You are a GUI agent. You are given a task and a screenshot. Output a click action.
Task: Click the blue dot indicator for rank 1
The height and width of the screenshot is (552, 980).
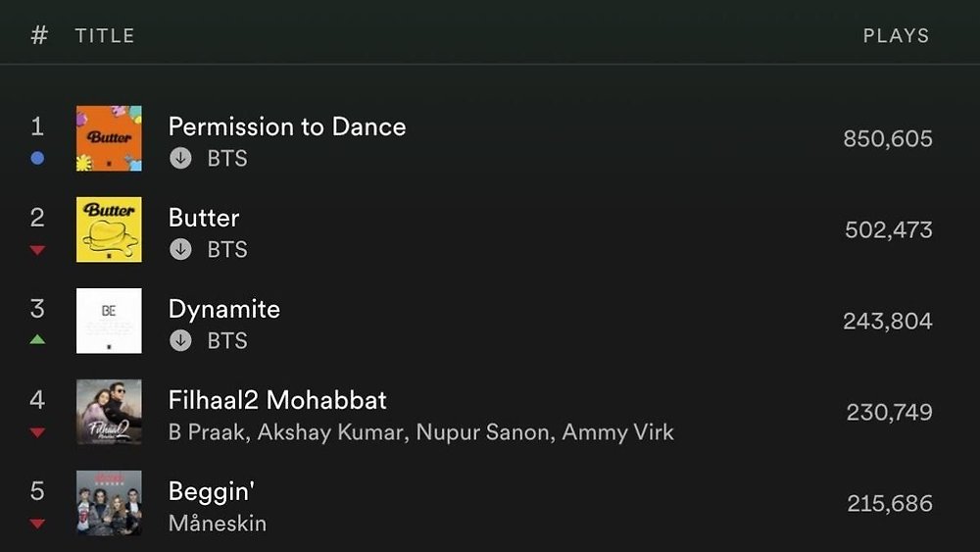click(x=37, y=158)
